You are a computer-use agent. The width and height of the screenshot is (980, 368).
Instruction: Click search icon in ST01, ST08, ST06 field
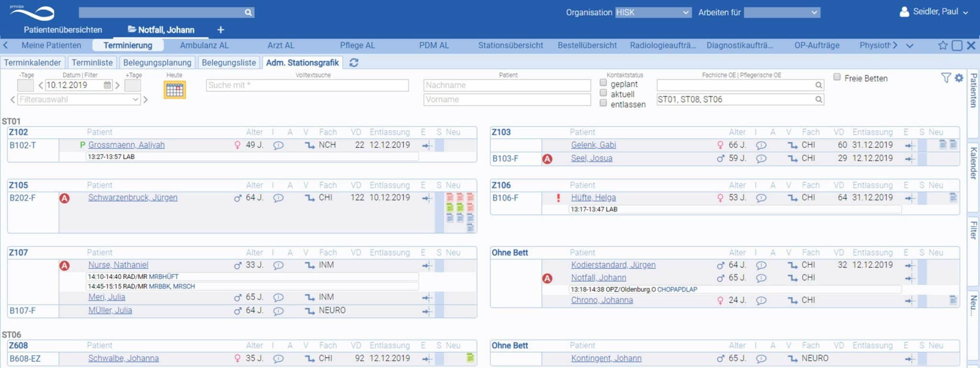818,100
